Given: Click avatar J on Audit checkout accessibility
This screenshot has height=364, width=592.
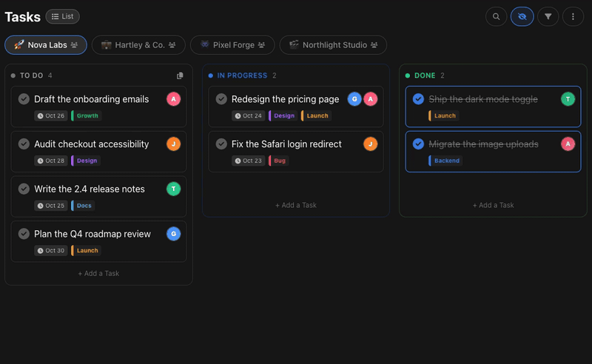Looking at the screenshot, I should 174,144.
